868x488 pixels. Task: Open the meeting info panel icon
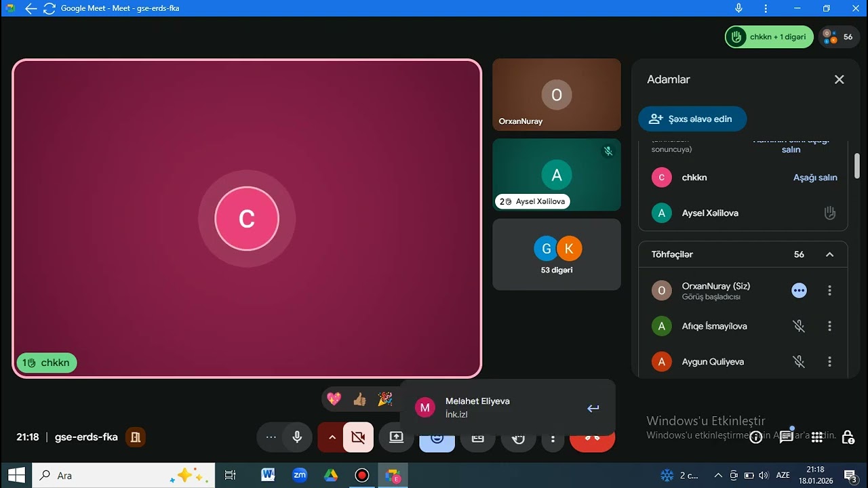755,437
